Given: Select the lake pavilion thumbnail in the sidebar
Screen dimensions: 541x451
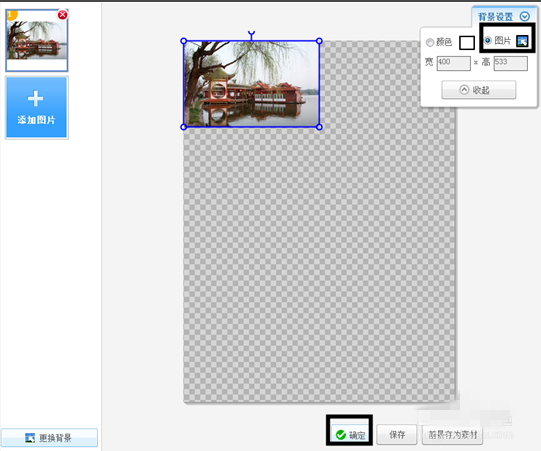Looking at the screenshot, I should pyautogui.click(x=37, y=41).
